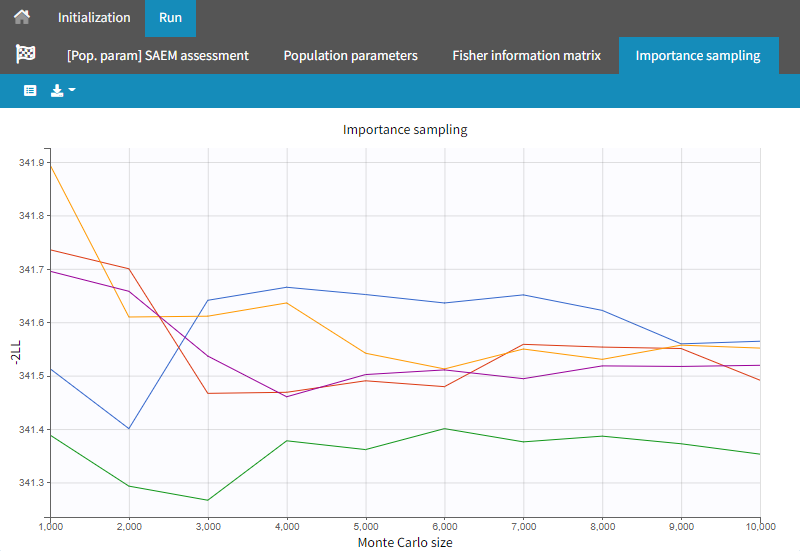Click the 5,000 x-axis tick label
Viewport: 800px width, 551px height.
366,526
